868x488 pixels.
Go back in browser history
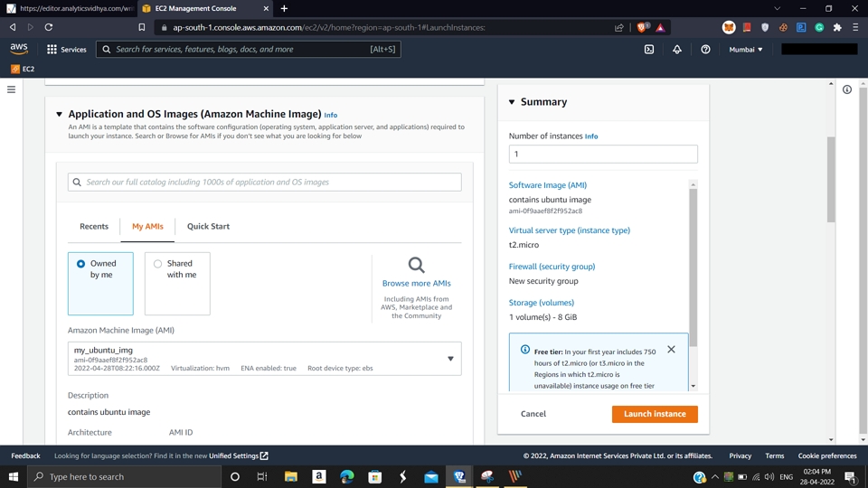(12, 27)
